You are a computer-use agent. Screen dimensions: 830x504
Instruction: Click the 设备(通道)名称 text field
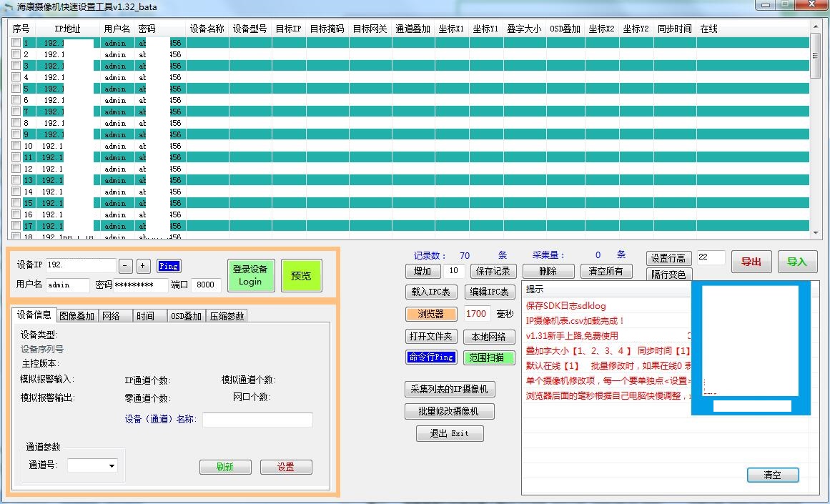[258, 420]
